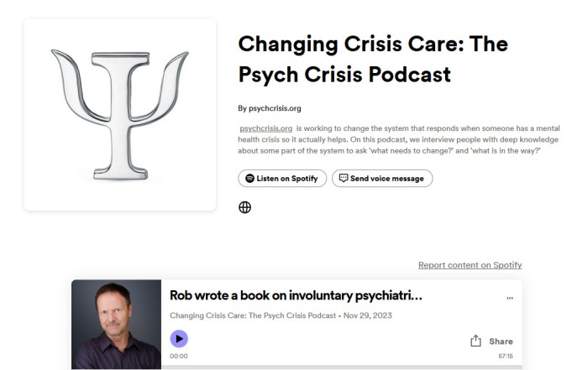The width and height of the screenshot is (588, 370).
Task: Click the Listen on Spotify button
Action: click(x=282, y=178)
